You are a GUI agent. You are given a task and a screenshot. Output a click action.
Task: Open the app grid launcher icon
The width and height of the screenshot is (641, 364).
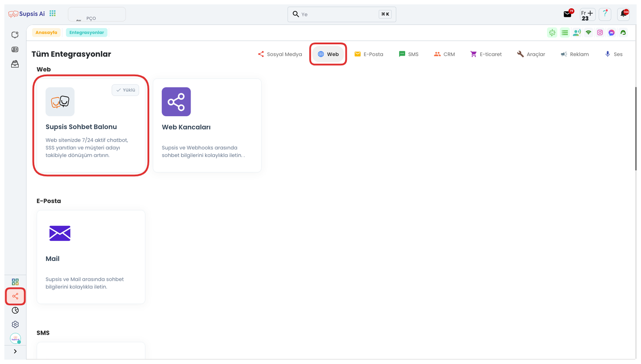53,14
